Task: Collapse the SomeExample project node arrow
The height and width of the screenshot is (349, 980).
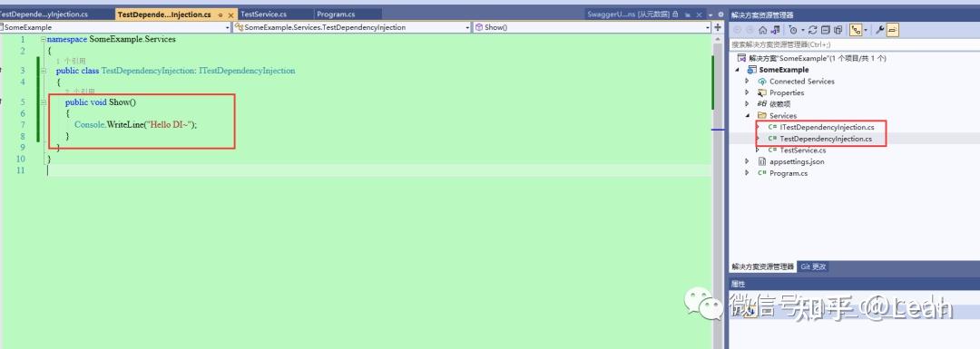Action: click(738, 70)
